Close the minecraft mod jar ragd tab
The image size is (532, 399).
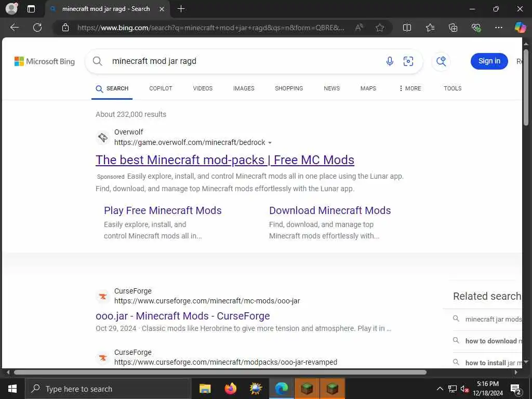pos(162,9)
